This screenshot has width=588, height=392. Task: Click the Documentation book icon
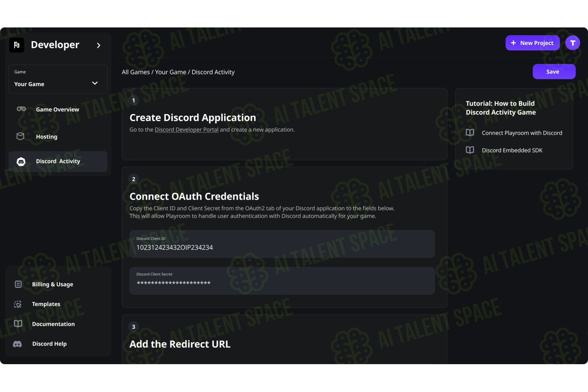[18, 324]
